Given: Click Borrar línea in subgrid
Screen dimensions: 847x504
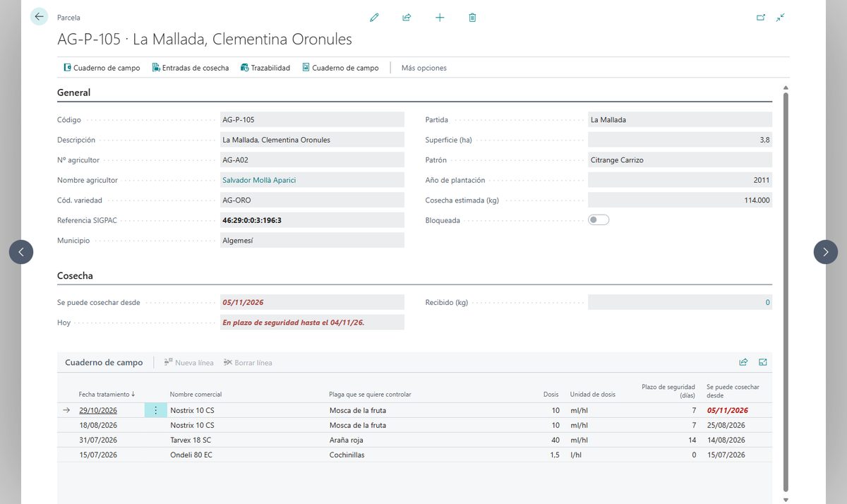Looking at the screenshot, I should [248, 363].
